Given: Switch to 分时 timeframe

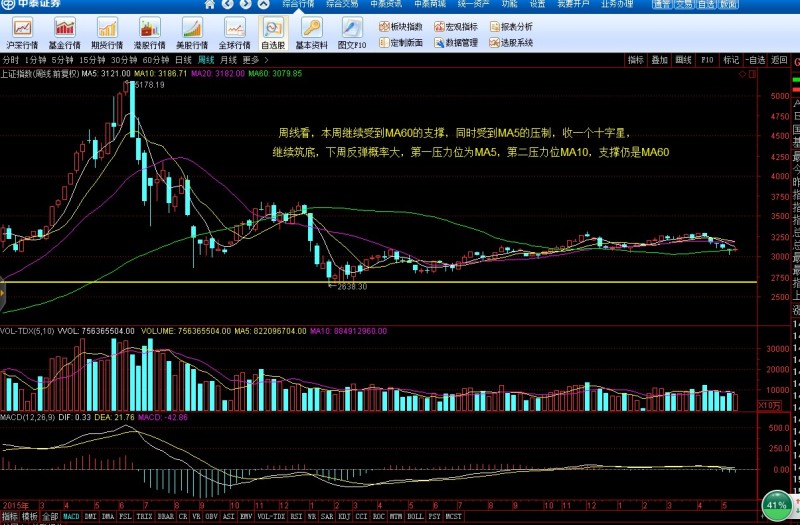Looking at the screenshot, I should (x=10, y=60).
